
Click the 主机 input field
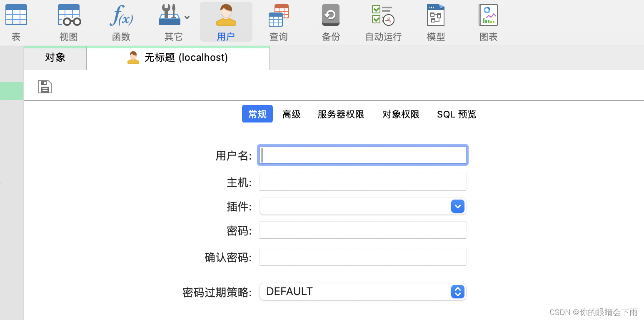click(363, 182)
